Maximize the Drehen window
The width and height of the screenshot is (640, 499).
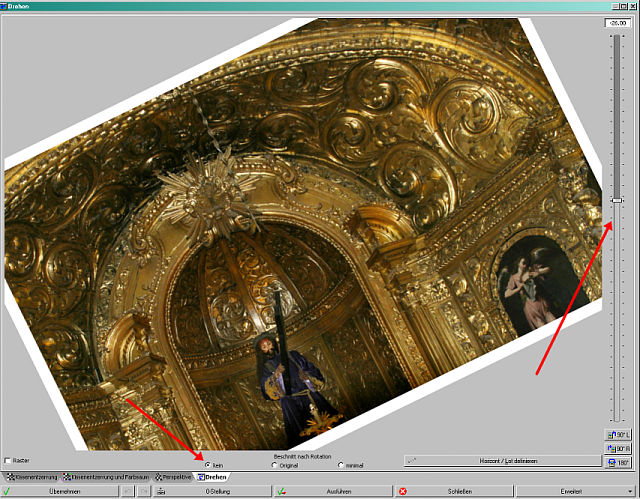click(624, 6)
